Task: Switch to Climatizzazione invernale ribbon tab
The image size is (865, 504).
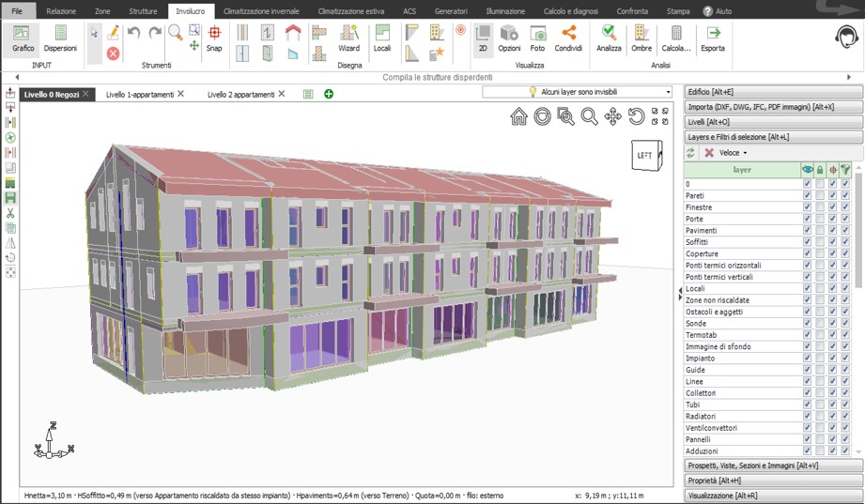Action: point(261,10)
